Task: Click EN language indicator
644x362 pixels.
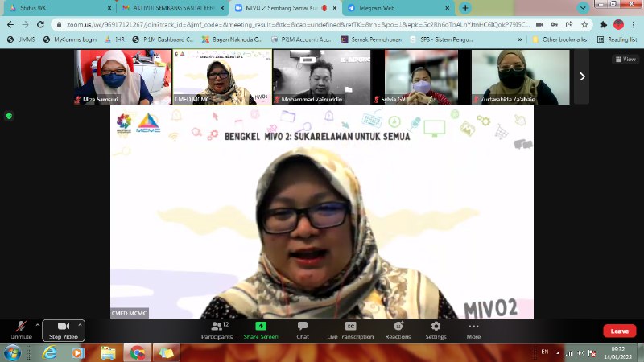Action: (545, 352)
